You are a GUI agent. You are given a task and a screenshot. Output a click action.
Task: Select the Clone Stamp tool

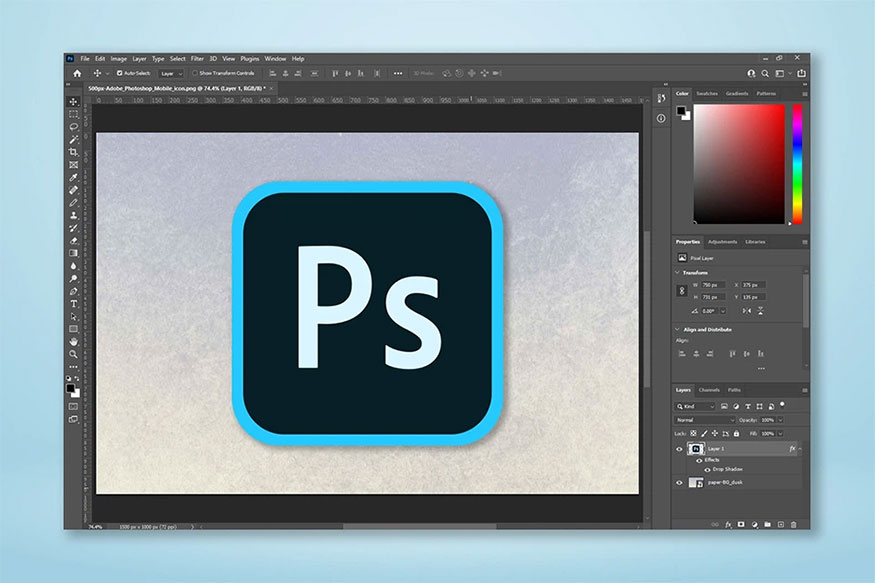[x=73, y=215]
